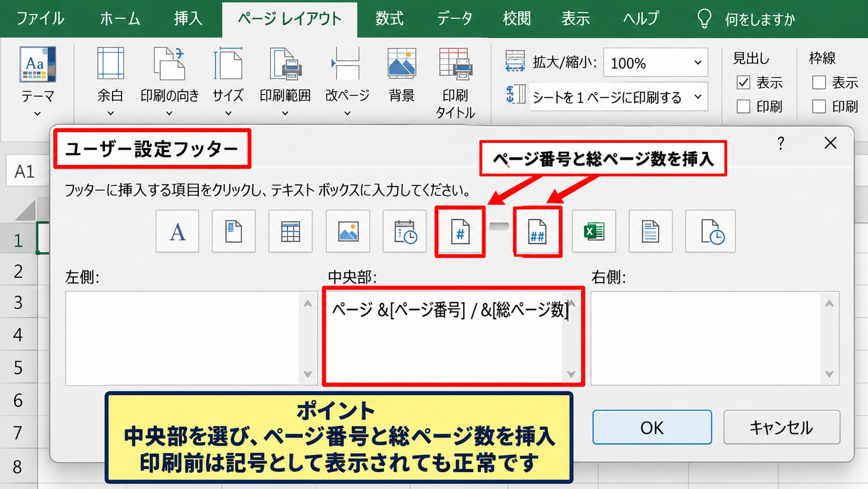Select the ページ レイアウト tab
This screenshot has width=868, height=489.
tap(290, 19)
